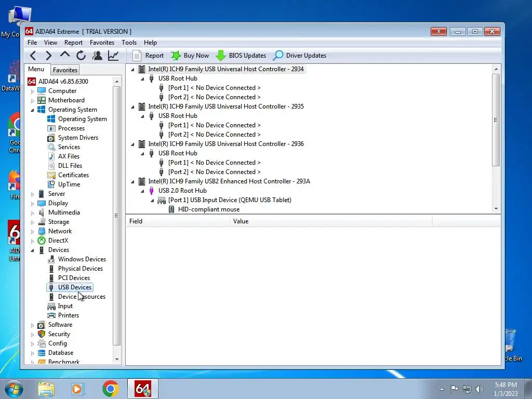Expand the Computer tree node
This screenshot has height=399, width=532.
(33, 91)
